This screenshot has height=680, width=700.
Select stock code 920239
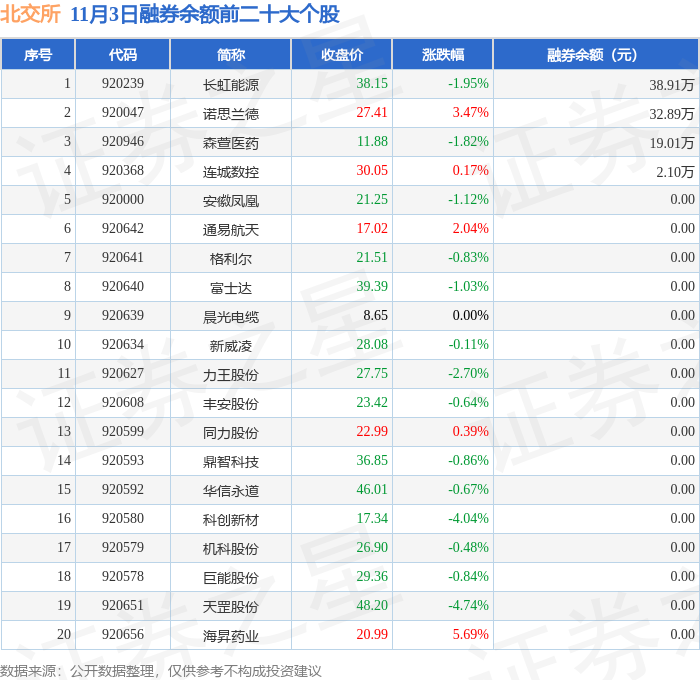pos(123,83)
